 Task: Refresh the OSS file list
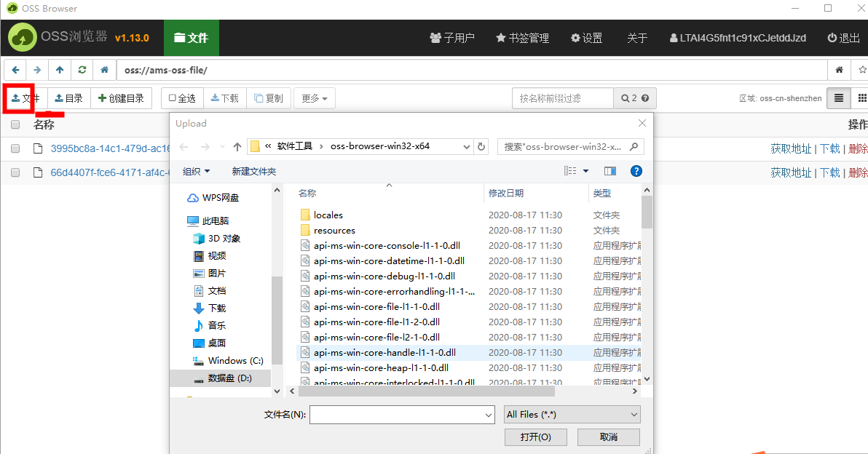point(82,71)
